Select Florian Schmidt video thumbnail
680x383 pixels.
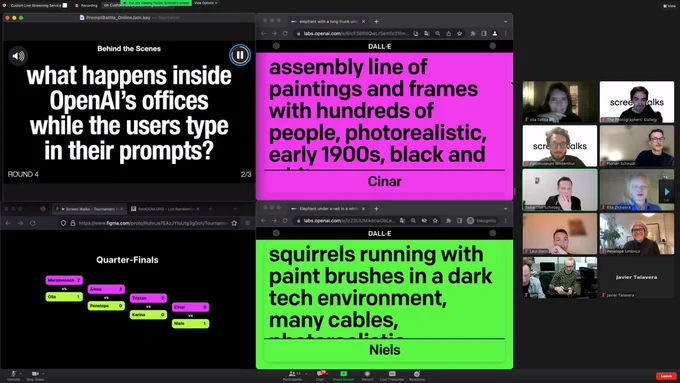point(637,146)
